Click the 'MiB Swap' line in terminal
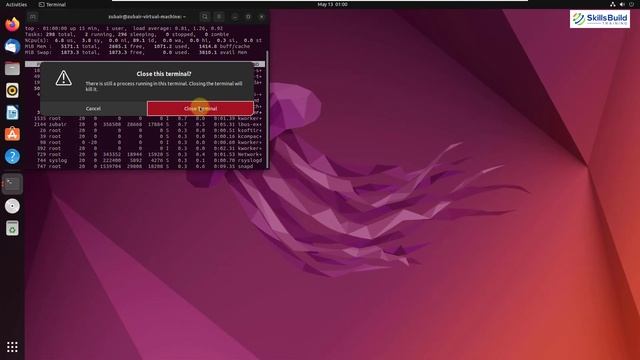This screenshot has width=640, height=360. tap(136, 53)
